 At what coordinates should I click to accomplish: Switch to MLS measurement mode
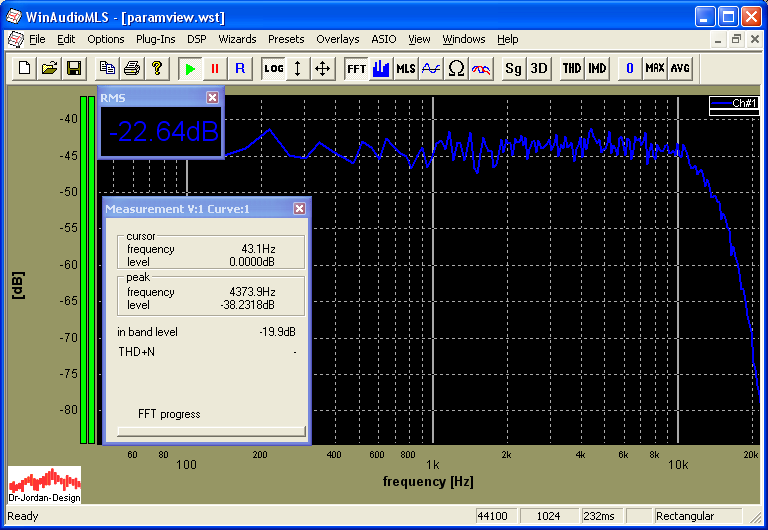(x=405, y=68)
